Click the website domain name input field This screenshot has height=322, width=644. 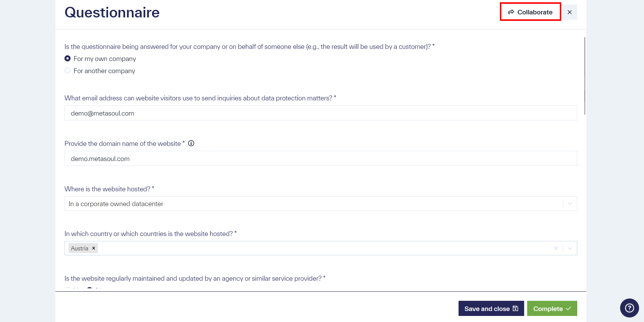pyautogui.click(x=265, y=158)
